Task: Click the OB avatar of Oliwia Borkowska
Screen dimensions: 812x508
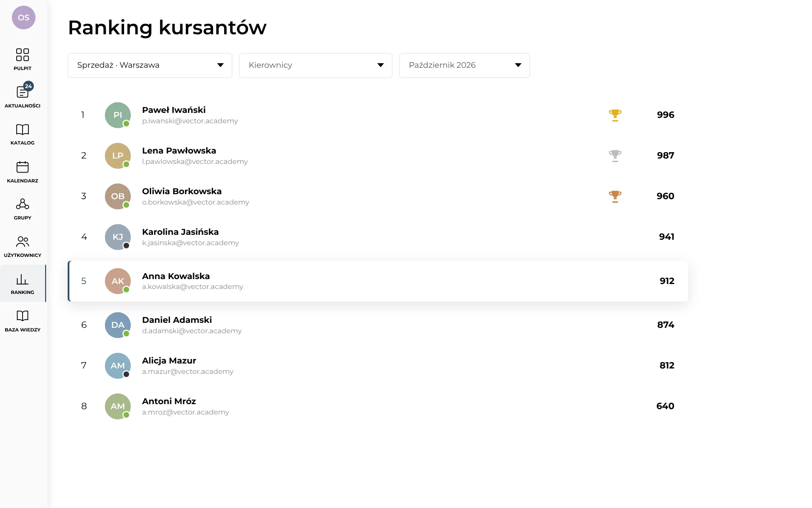Action: [118, 196]
